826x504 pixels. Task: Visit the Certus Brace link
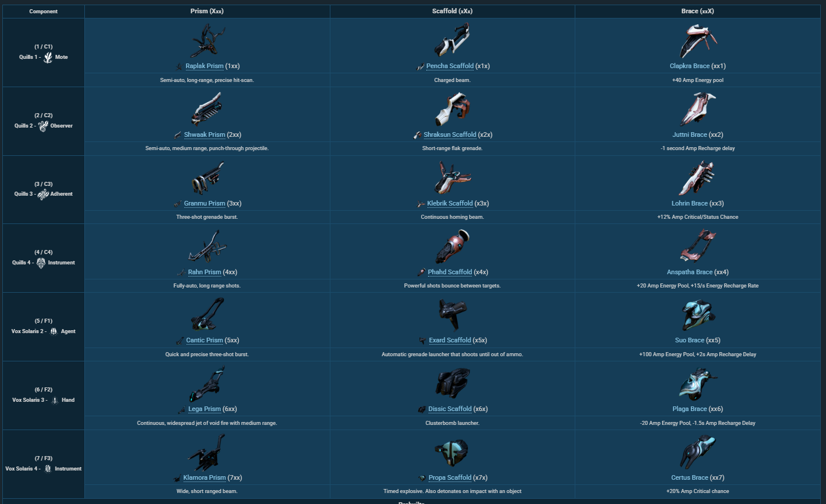[690, 477]
